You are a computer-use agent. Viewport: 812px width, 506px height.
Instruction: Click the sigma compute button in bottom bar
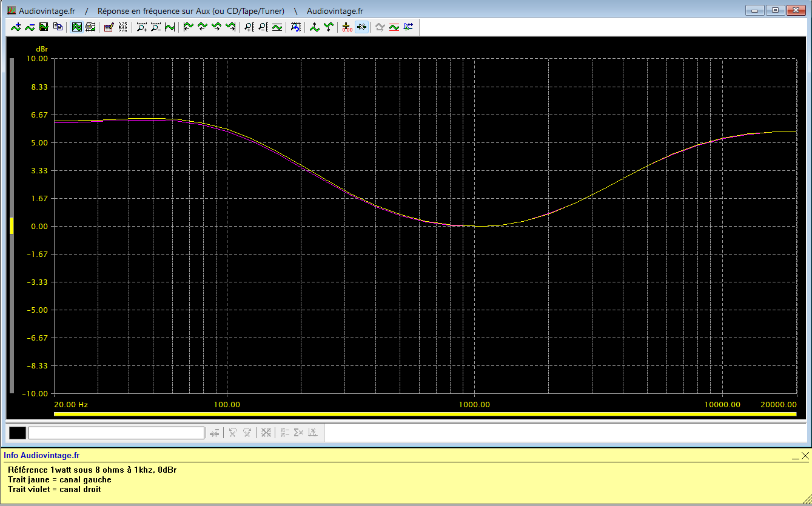pyautogui.click(x=297, y=433)
